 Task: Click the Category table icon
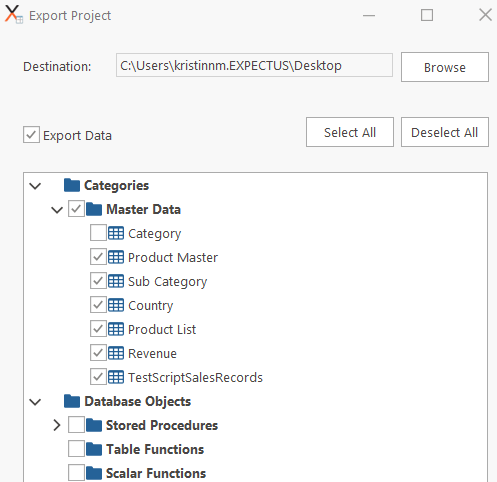click(116, 233)
